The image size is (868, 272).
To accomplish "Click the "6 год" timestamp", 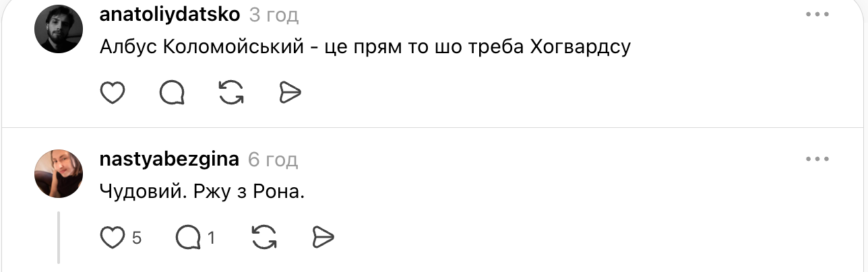I will (273, 160).
